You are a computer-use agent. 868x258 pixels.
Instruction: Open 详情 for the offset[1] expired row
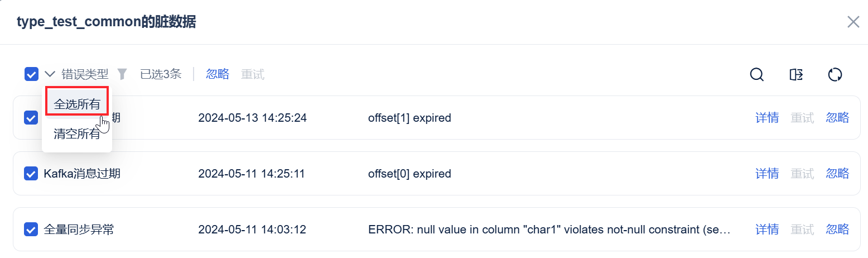pos(767,118)
